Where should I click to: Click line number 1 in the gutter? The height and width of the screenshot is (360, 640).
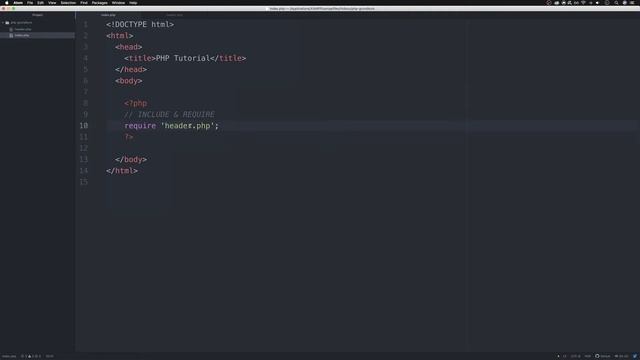point(85,24)
